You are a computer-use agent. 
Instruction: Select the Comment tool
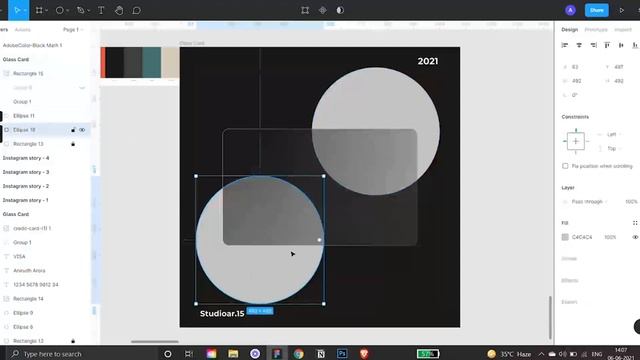(x=137, y=10)
